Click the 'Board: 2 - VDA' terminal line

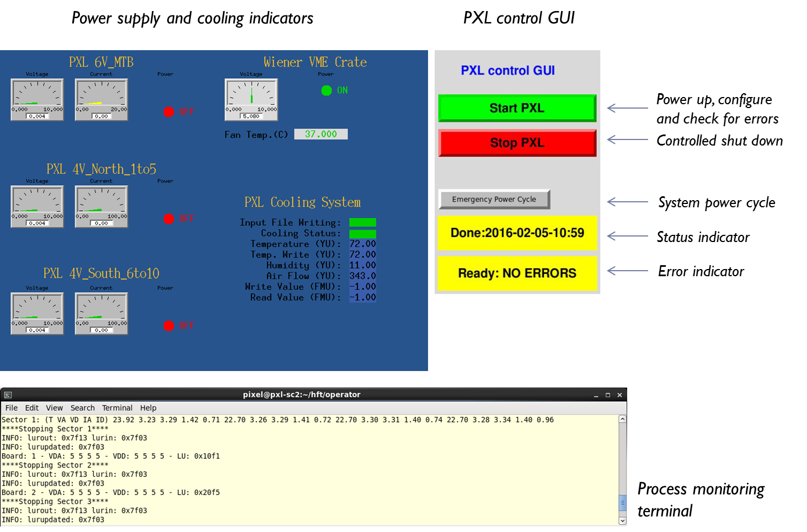click(x=111, y=493)
